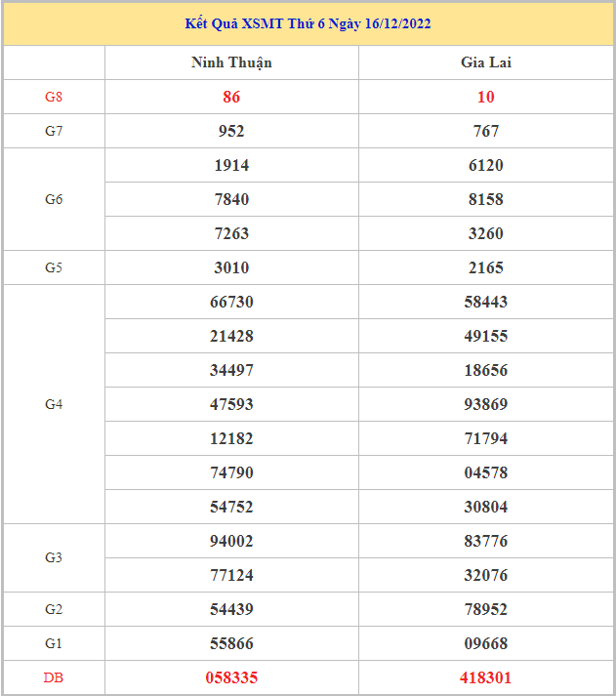Screen dimensions: 616x696
Task: Click Gia Lai G4 number 04578
Action: click(486, 472)
